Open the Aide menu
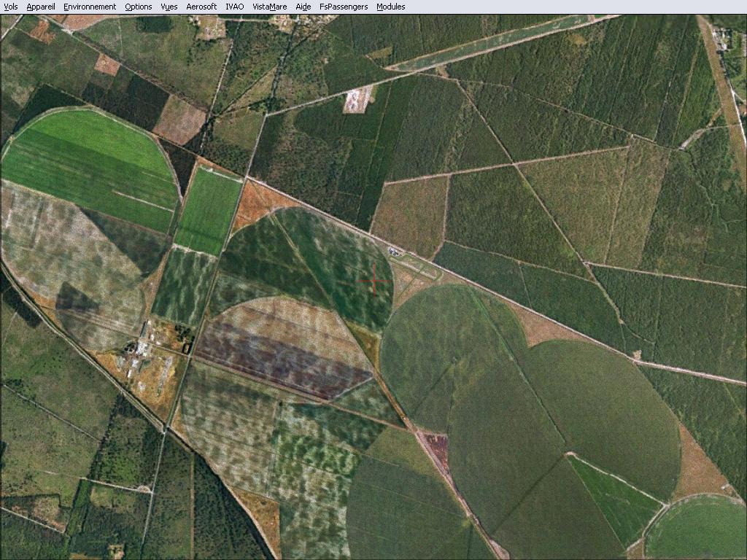Screen dimensions: 747x560 (x=303, y=7)
